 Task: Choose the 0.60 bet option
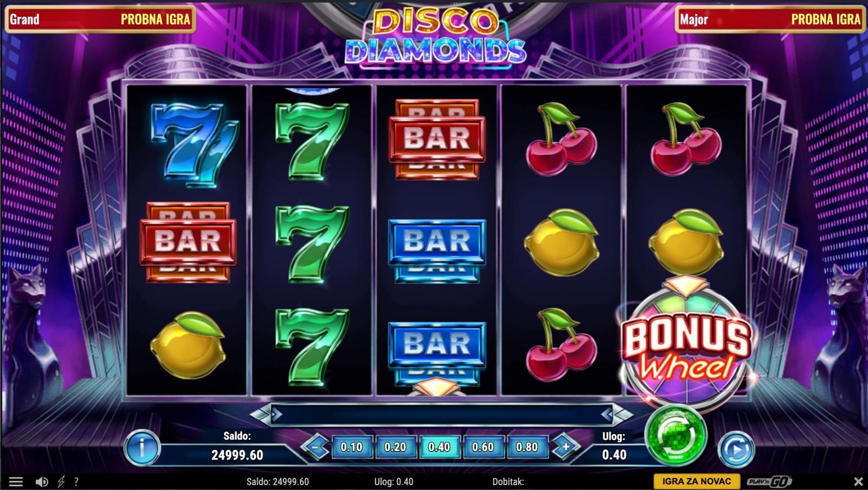[483, 447]
